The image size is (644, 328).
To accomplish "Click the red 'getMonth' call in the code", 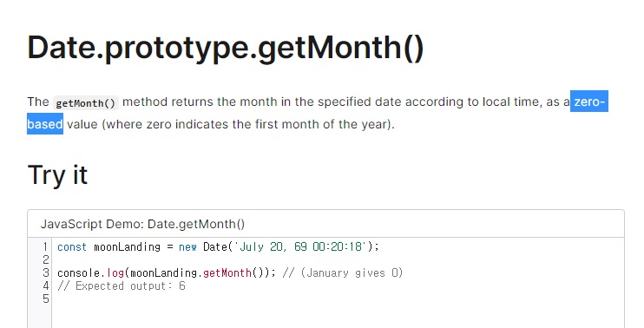I will (x=227, y=273).
